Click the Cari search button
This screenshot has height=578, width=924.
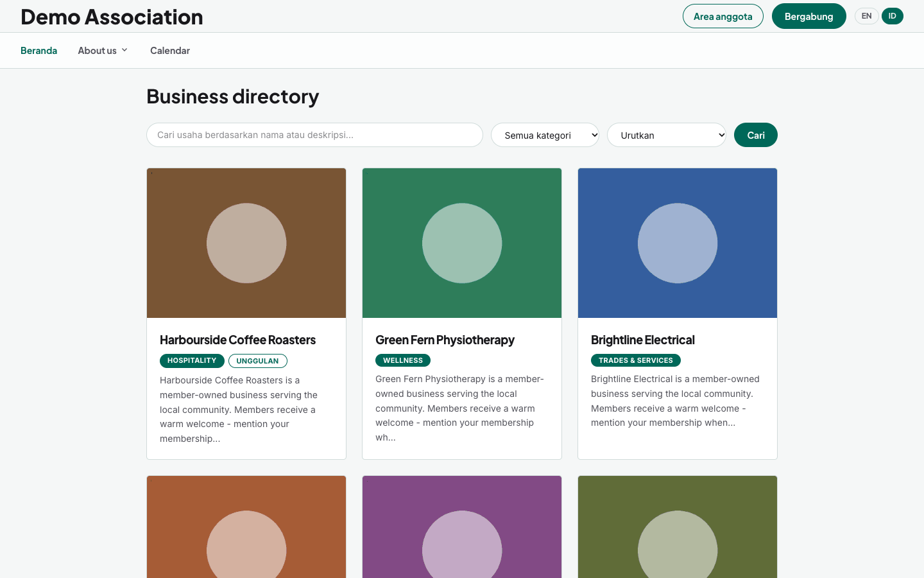756,135
